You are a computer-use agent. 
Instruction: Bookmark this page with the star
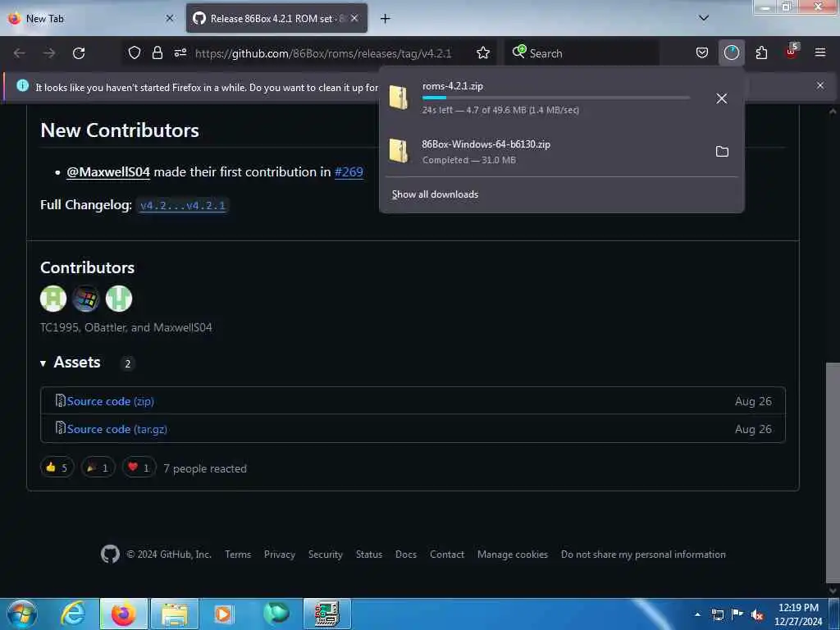pos(483,53)
